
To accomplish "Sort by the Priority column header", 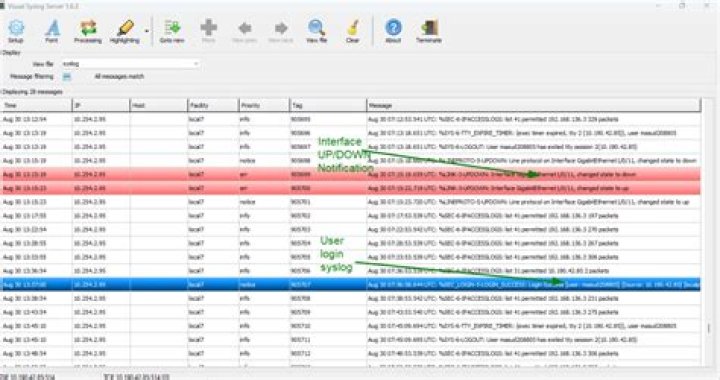I will pos(264,106).
